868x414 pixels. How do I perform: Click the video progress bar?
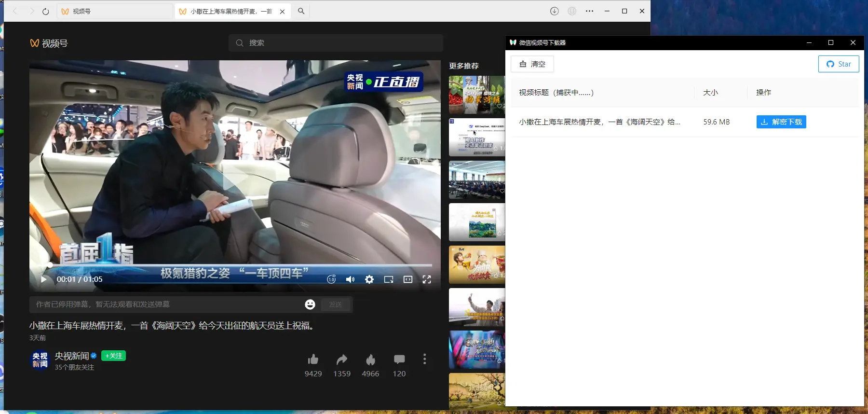pyautogui.click(x=235, y=265)
